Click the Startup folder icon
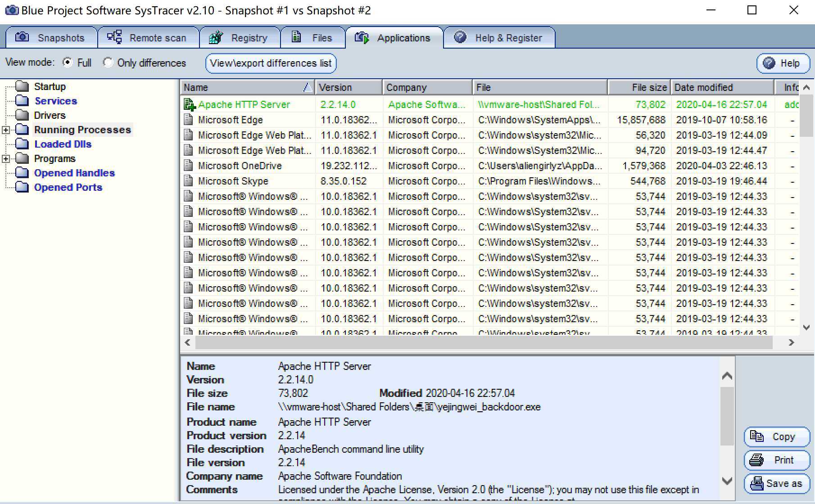The width and height of the screenshot is (815, 504). tap(22, 86)
